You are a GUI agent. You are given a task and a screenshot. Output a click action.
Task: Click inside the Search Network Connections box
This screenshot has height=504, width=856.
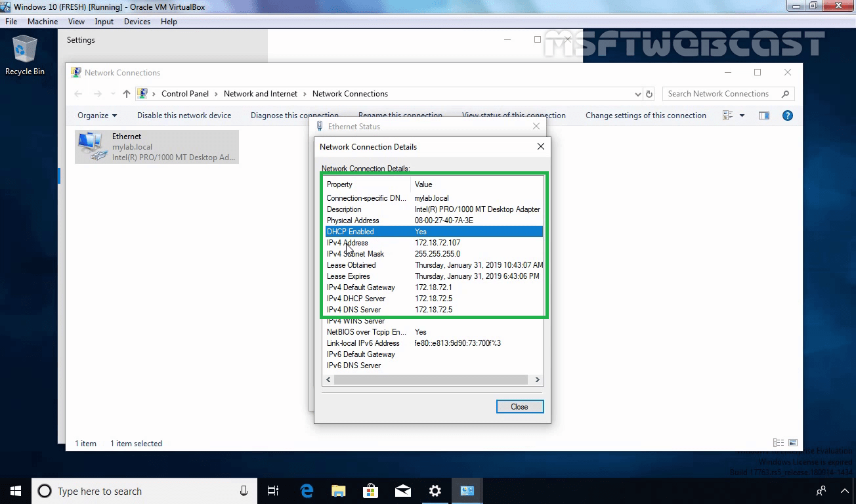(x=719, y=94)
